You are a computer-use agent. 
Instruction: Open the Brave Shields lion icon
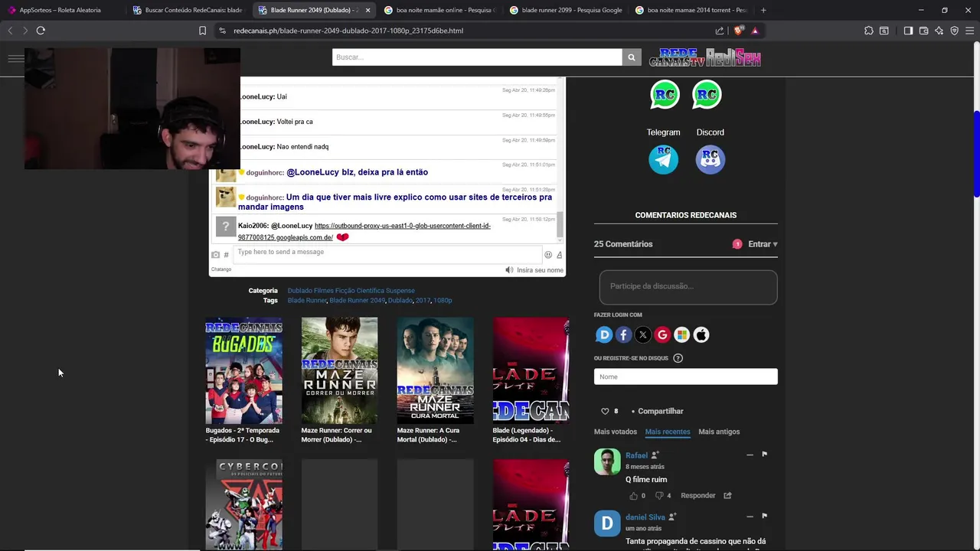(738, 31)
